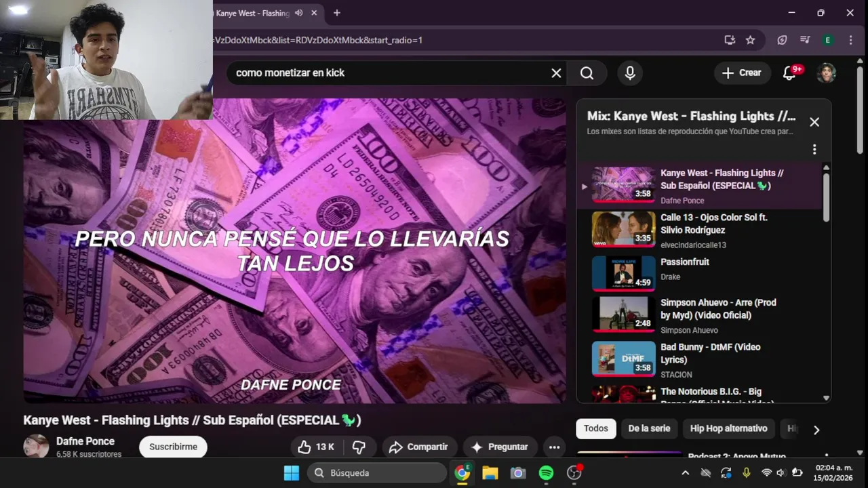868x488 pixels.
Task: Open Chrome from the taskbar
Action: pos(462,473)
